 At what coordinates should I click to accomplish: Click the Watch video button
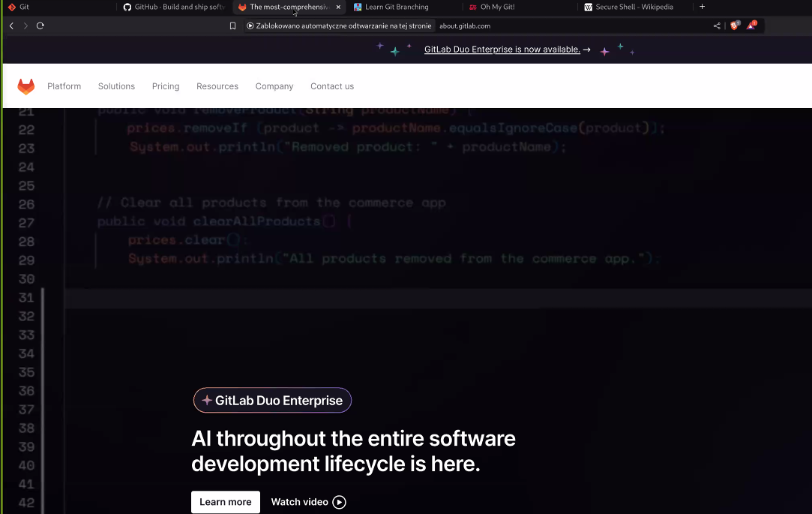(x=309, y=502)
